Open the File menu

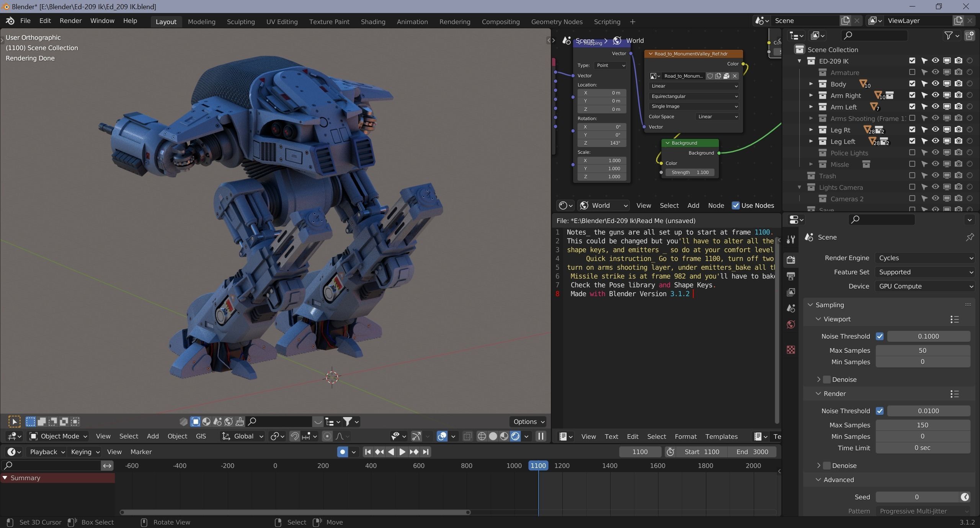[25, 21]
